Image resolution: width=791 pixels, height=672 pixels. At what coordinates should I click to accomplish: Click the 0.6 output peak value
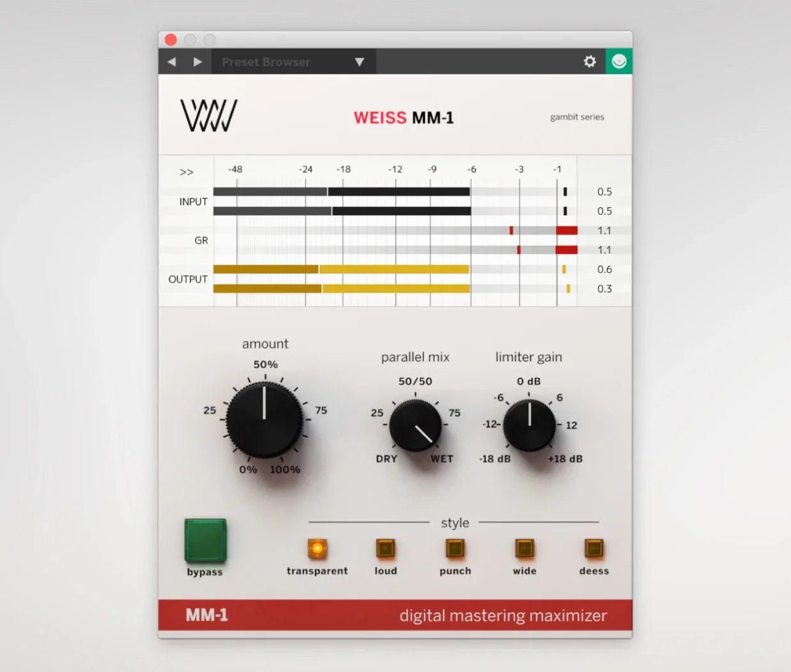tap(604, 269)
